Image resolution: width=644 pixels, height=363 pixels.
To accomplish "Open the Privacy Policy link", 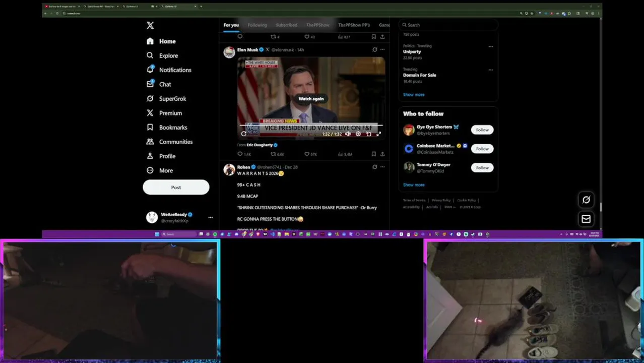I will 441,200.
